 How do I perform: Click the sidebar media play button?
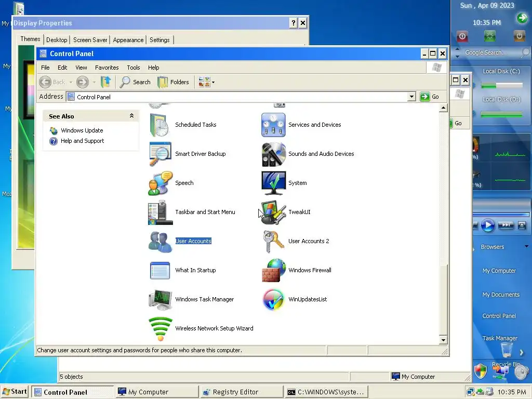pos(487,225)
